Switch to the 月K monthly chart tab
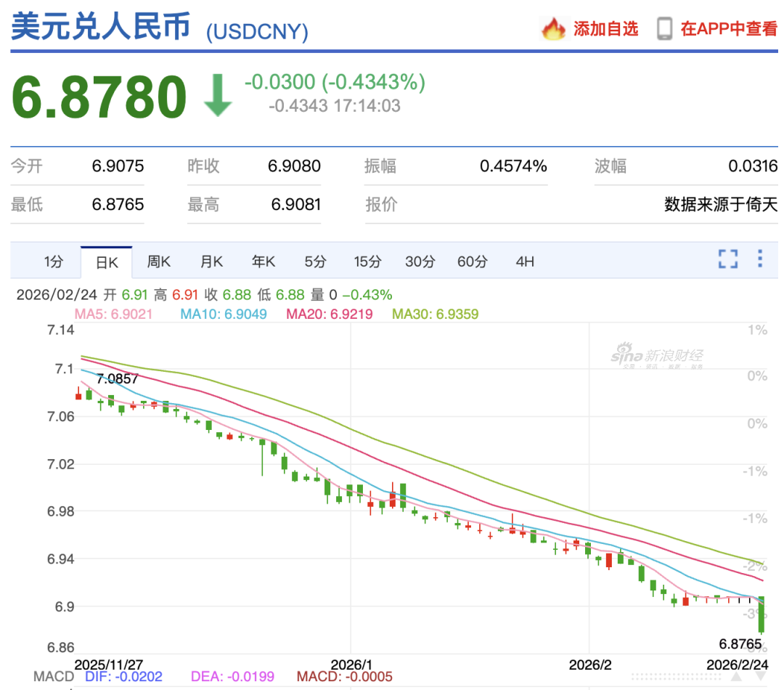Screen dimensions: 784x690 (x=211, y=261)
